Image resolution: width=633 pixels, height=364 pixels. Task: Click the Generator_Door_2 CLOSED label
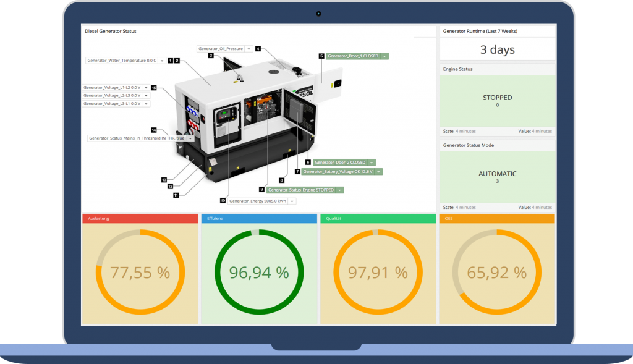[x=340, y=163]
